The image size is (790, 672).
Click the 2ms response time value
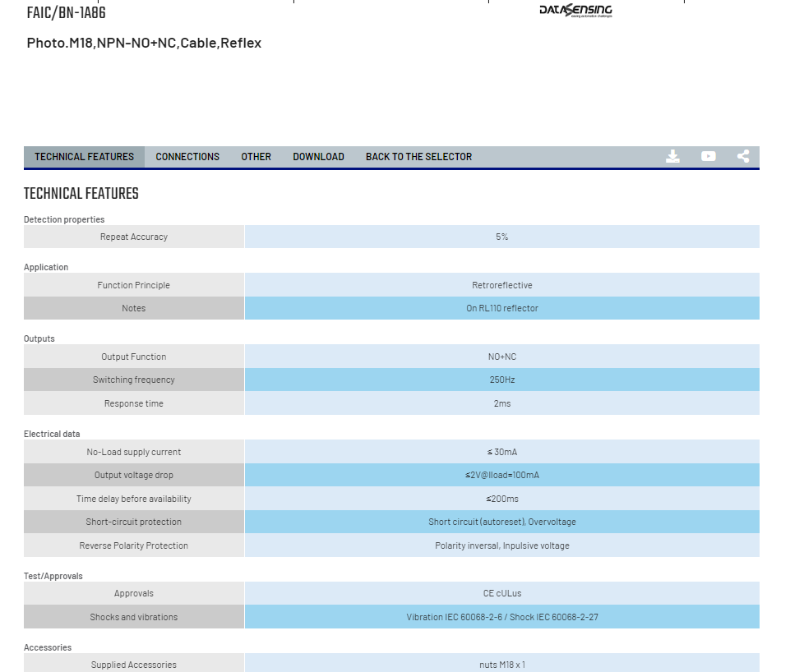pyautogui.click(x=501, y=403)
